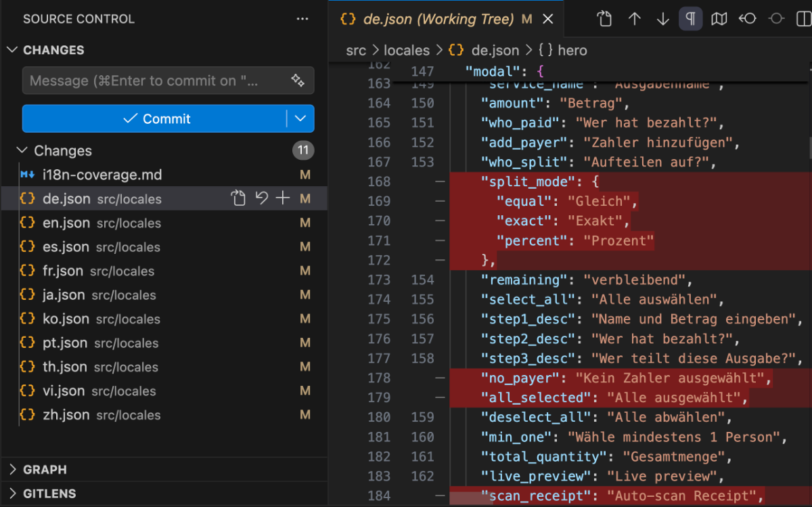
Task: Toggle whitespace pilcrow button in diff toolbar
Action: click(x=691, y=19)
